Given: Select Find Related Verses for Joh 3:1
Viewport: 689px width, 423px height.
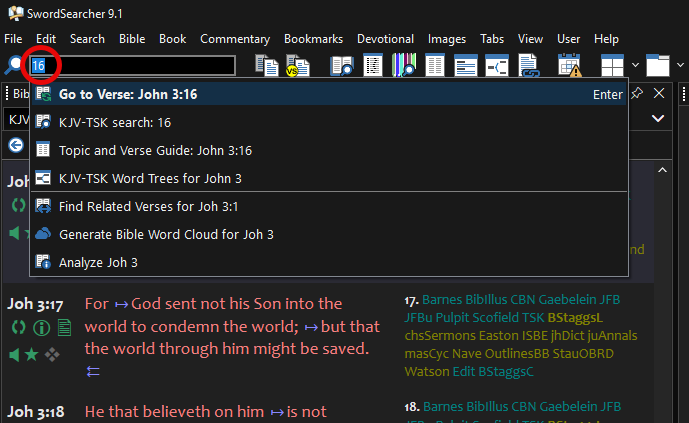Looking at the screenshot, I should [x=329, y=206].
